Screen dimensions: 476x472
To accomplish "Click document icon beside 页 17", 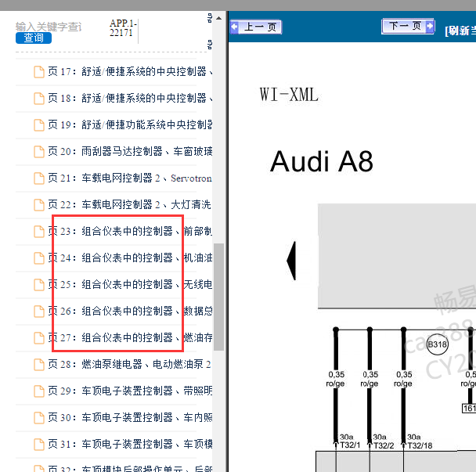I will click(39, 72).
